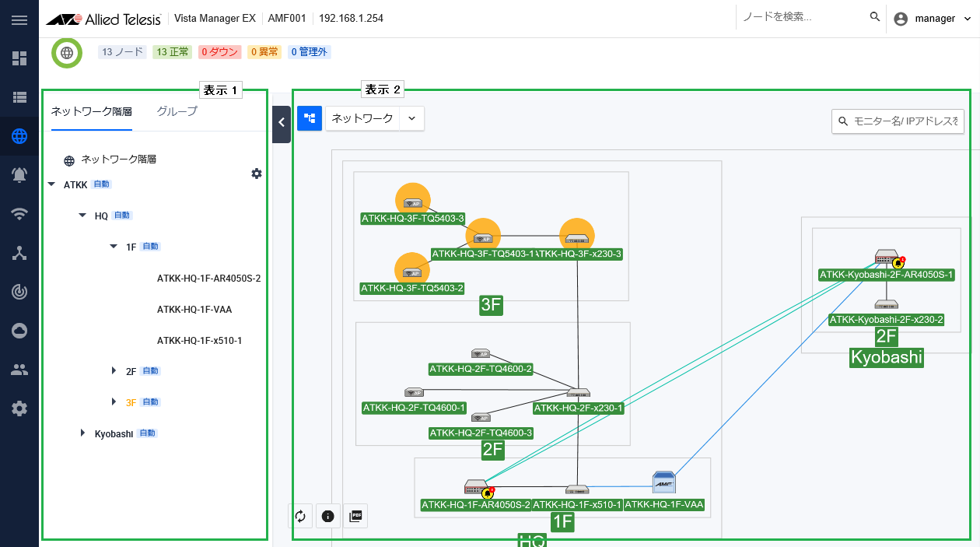
Task: Open the dashboard icon in sidebar
Action: [x=19, y=58]
